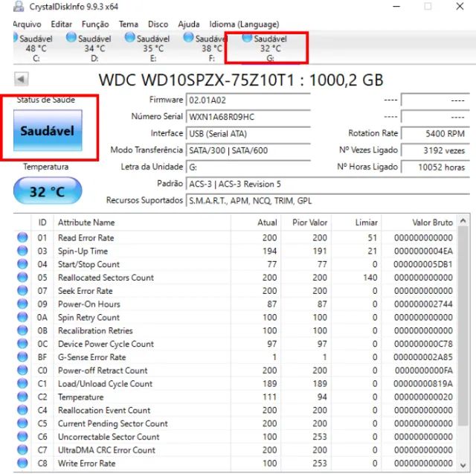Viewport: 476px width, 474px height.
Task: Click the Rotation Rate field 5400 RPM
Action: click(435, 133)
